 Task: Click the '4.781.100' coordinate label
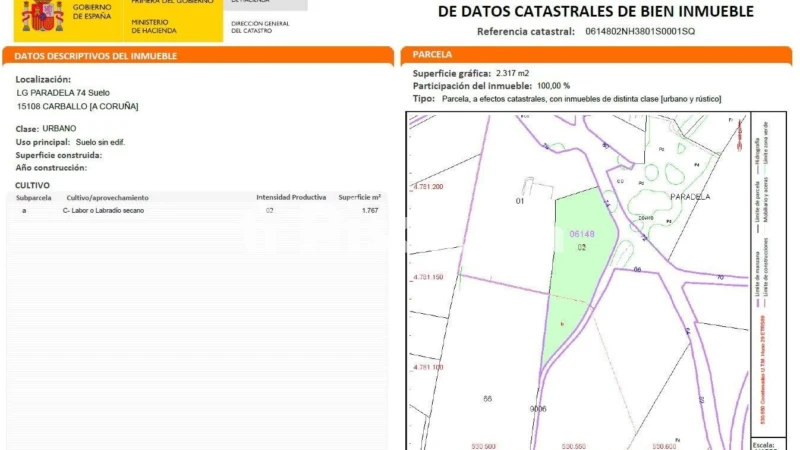coord(428,367)
